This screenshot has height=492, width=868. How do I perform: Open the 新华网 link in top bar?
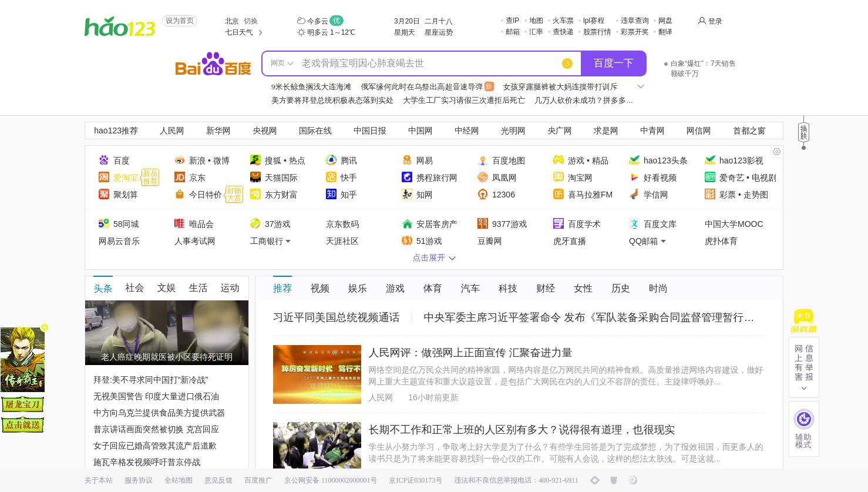[x=218, y=130]
